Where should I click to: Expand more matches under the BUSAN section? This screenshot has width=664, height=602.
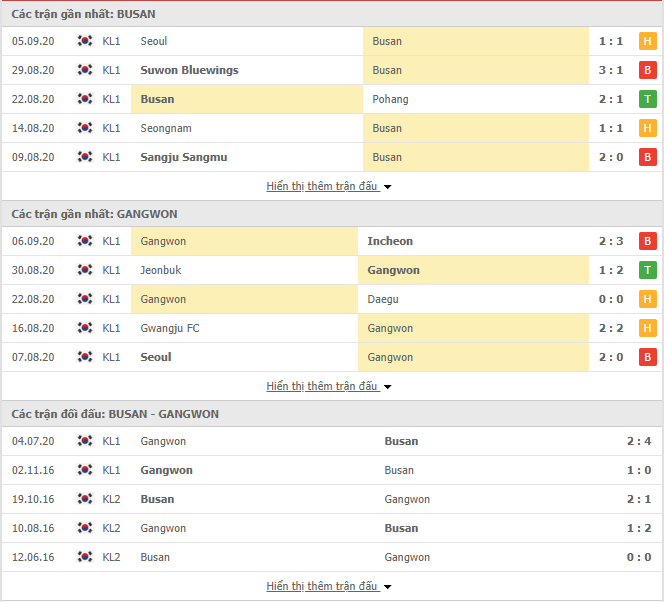click(x=329, y=186)
